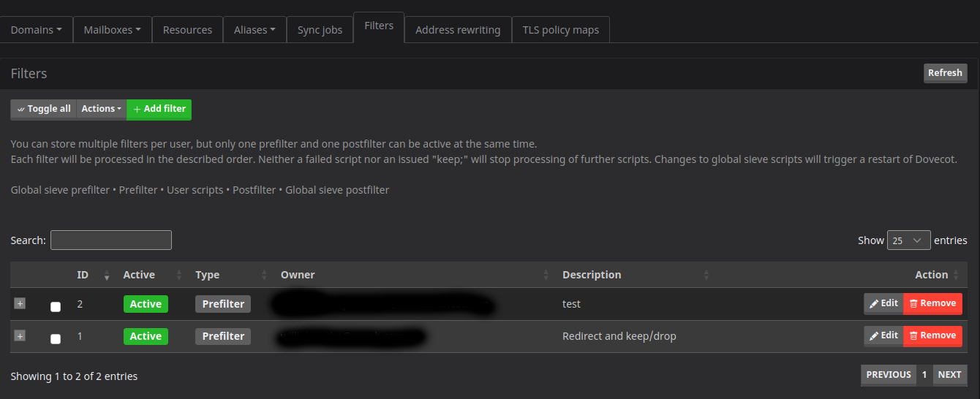The width and height of the screenshot is (980, 399).
Task: Switch to the Sync jobs tab
Action: pos(320,30)
